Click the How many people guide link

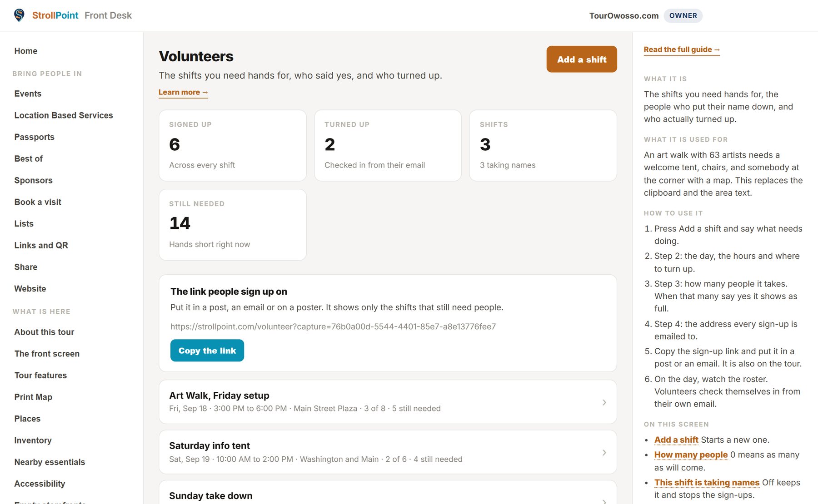pyautogui.click(x=691, y=455)
